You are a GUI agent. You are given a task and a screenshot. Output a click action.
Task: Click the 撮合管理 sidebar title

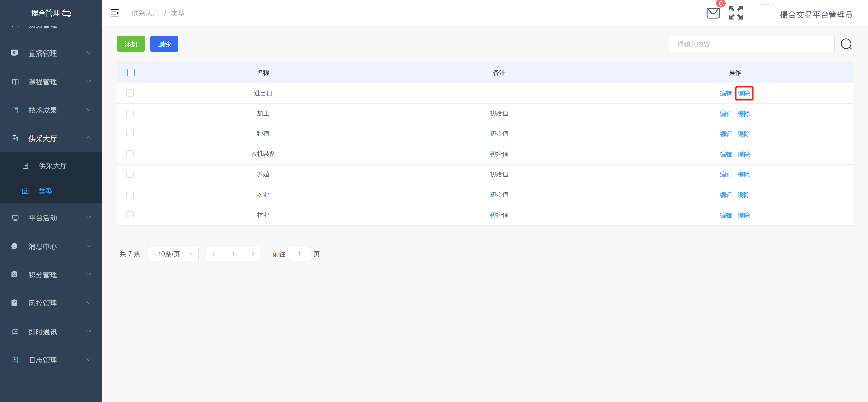(x=45, y=13)
